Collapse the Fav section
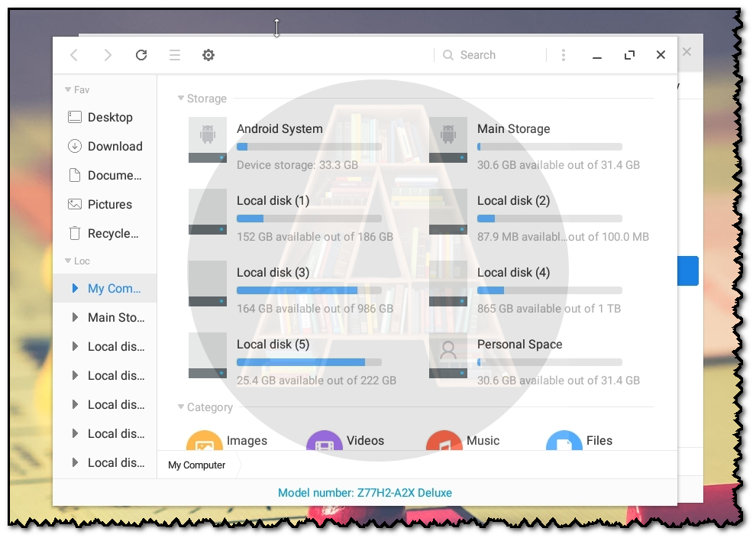The image size is (756, 541). point(68,89)
